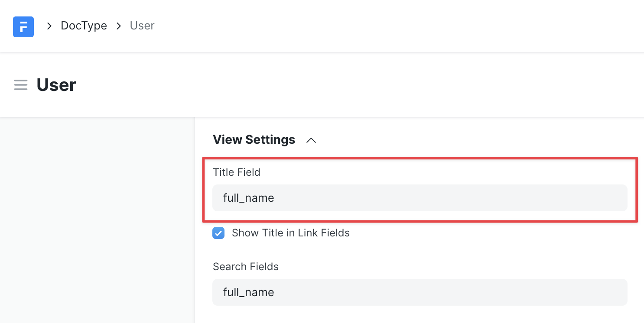Screen dimensions: 644x323
Task: Click the empty left sidebar panel
Action: pyautogui.click(x=97, y=216)
